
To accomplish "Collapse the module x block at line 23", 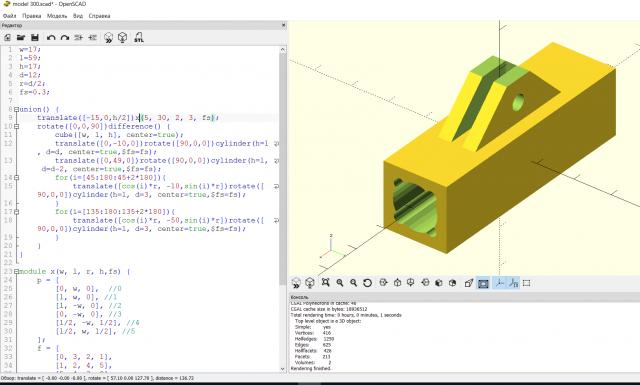I will [16, 272].
